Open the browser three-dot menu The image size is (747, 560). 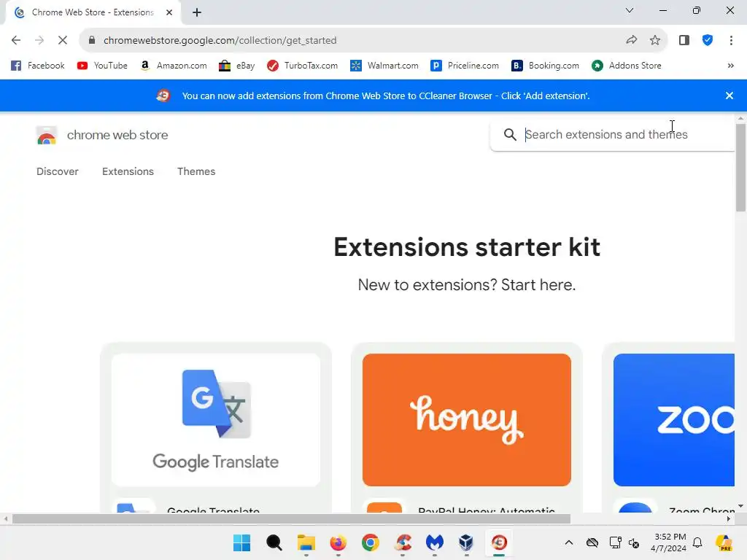[x=731, y=41]
